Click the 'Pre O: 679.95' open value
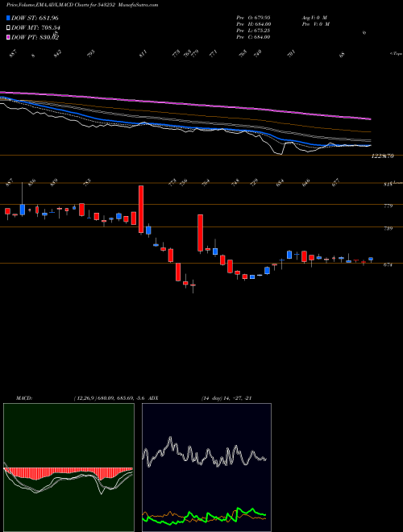403x532 pixels. 253,17
